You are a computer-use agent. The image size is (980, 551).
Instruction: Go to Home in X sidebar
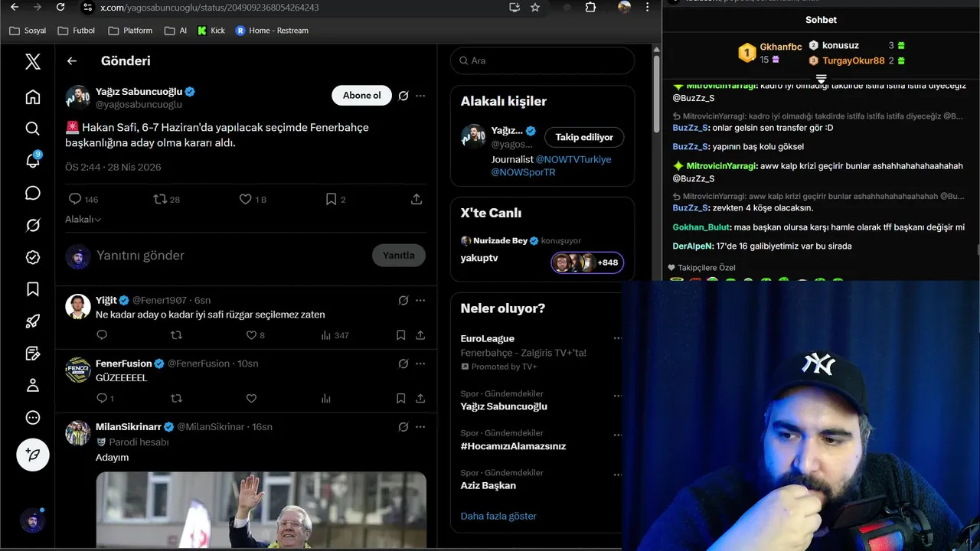(x=32, y=96)
